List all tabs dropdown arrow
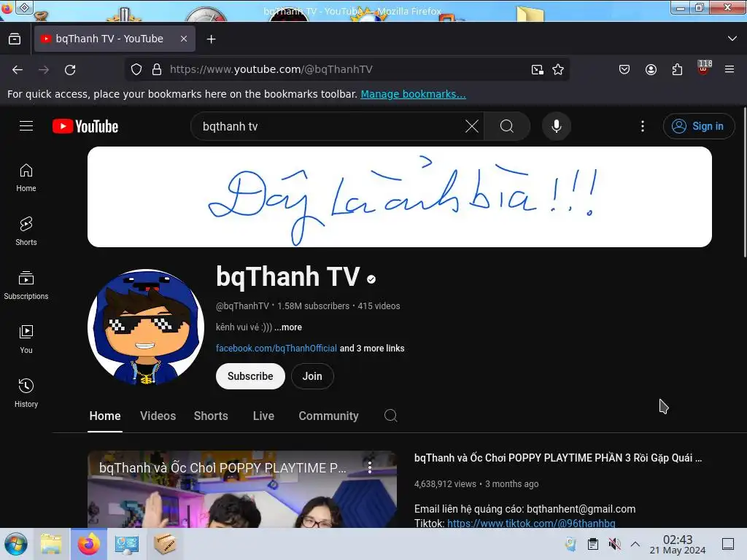 (x=732, y=39)
